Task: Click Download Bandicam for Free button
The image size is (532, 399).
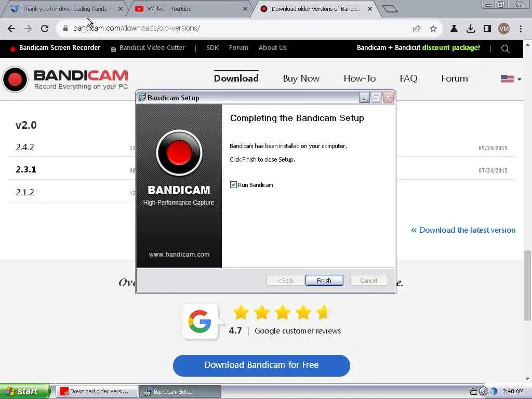Action: point(261,365)
